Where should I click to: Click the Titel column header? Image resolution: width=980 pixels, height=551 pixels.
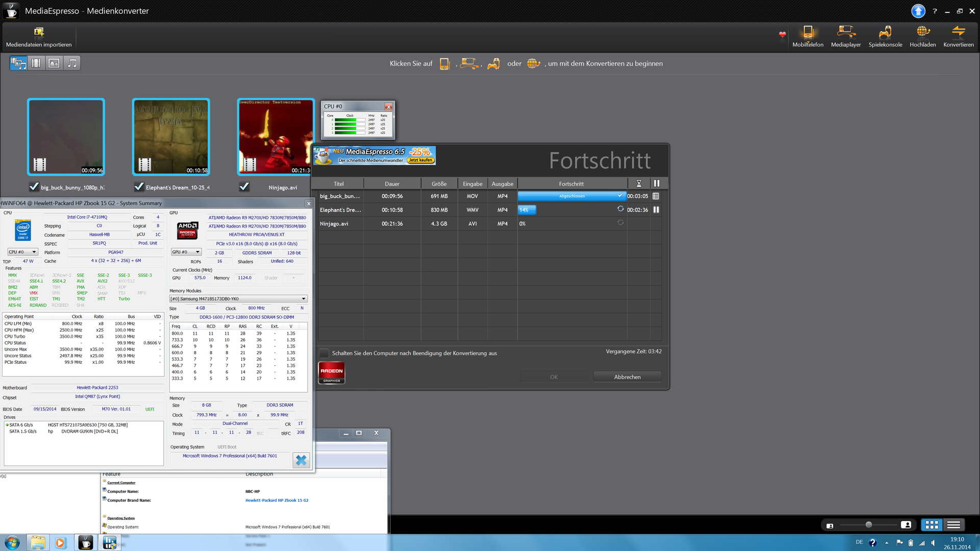[x=338, y=184]
